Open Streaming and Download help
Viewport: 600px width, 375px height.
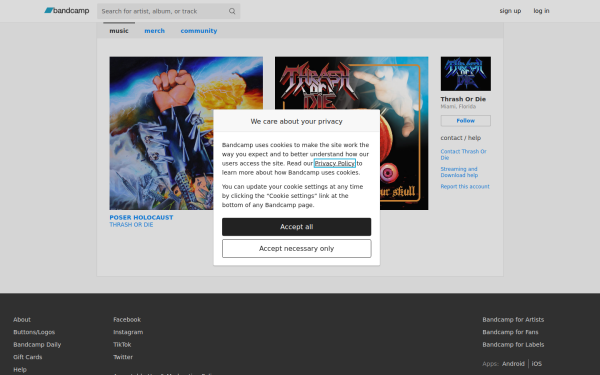coord(459,172)
